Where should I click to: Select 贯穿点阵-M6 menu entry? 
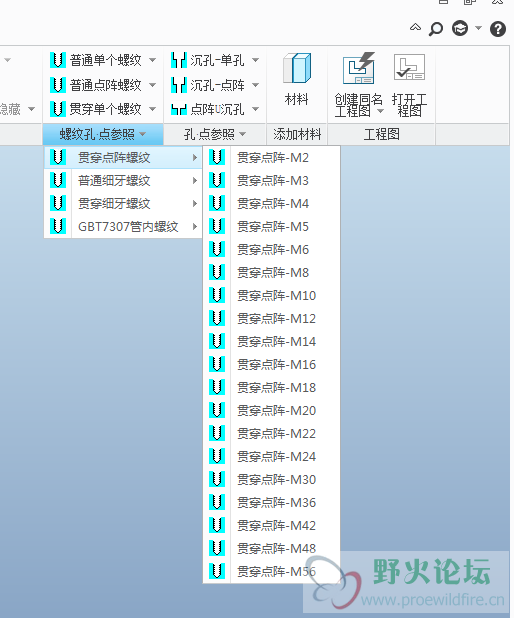point(272,249)
